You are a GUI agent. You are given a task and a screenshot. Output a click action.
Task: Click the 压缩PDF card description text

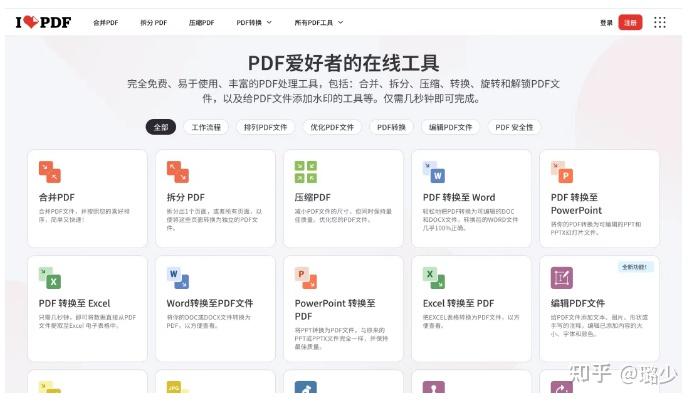point(343,216)
